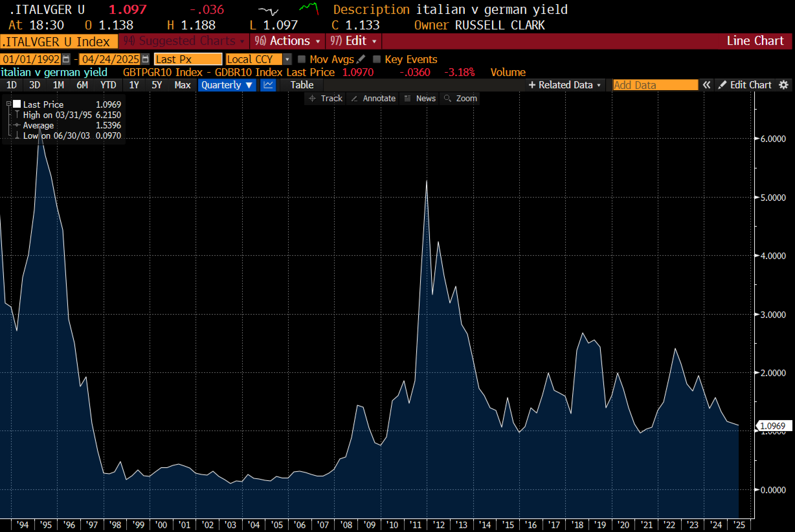Viewport: 795px width, 532px height.
Task: Click the Local CCY field
Action: pos(254,60)
